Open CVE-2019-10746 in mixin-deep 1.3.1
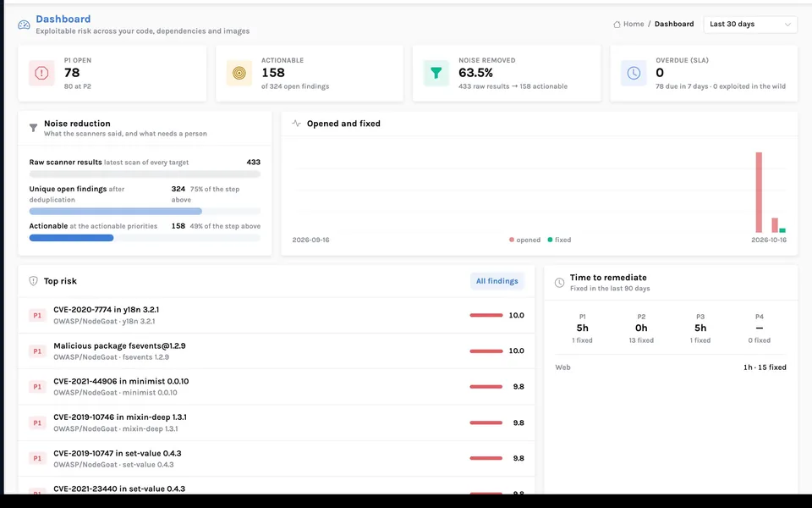The width and height of the screenshot is (812, 508). tap(120, 417)
